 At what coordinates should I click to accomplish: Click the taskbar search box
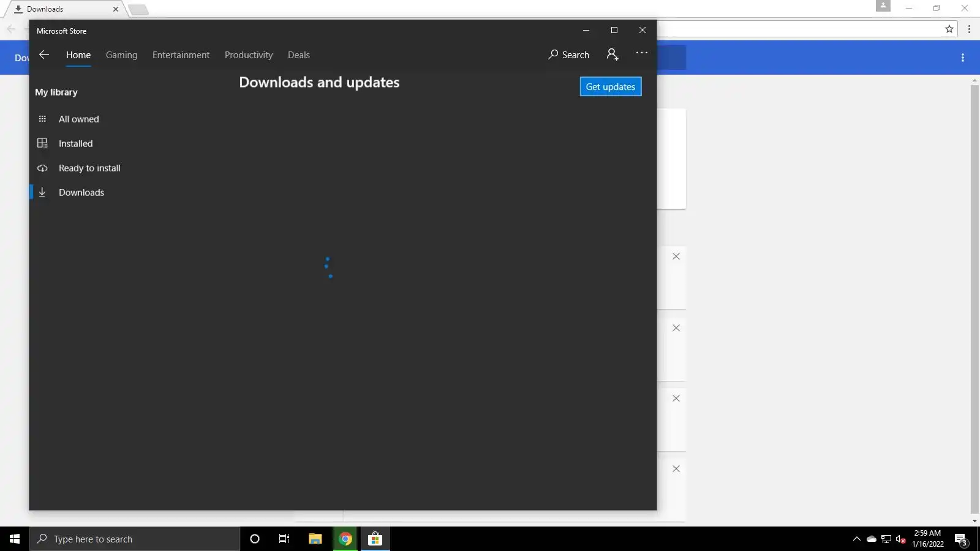(135, 539)
